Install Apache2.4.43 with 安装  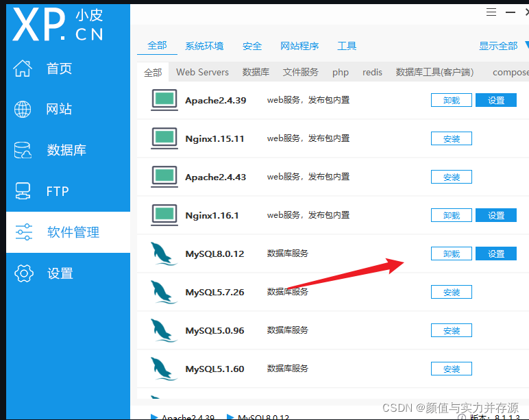pyautogui.click(x=452, y=177)
